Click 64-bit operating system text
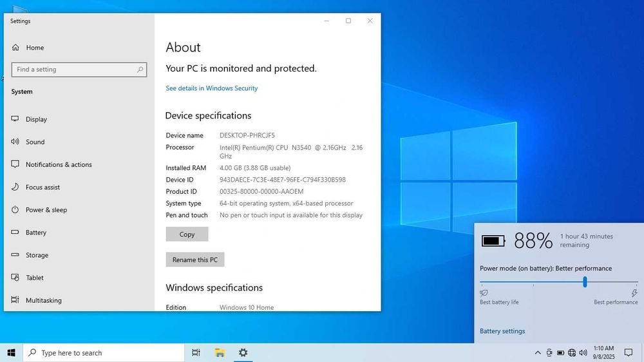 tap(287, 203)
